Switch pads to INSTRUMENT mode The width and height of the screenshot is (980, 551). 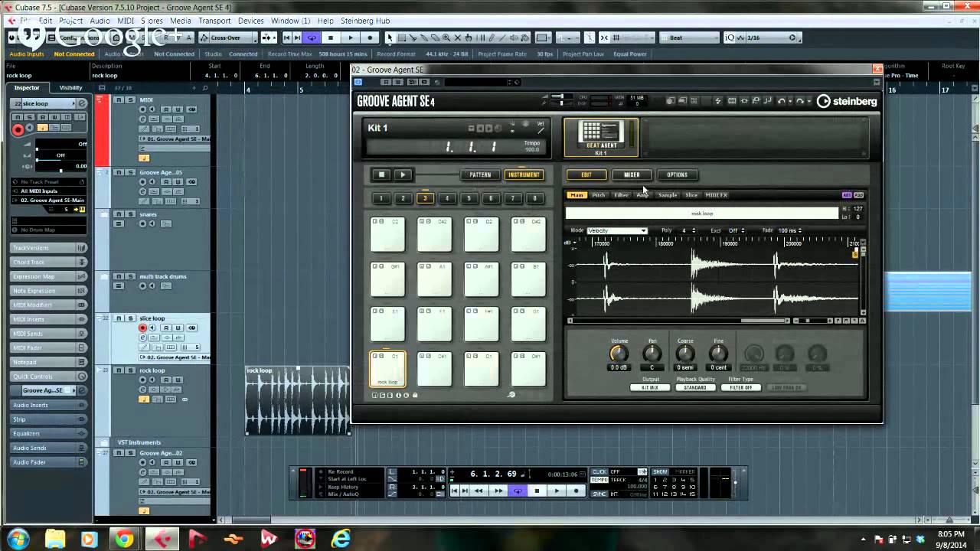point(524,174)
